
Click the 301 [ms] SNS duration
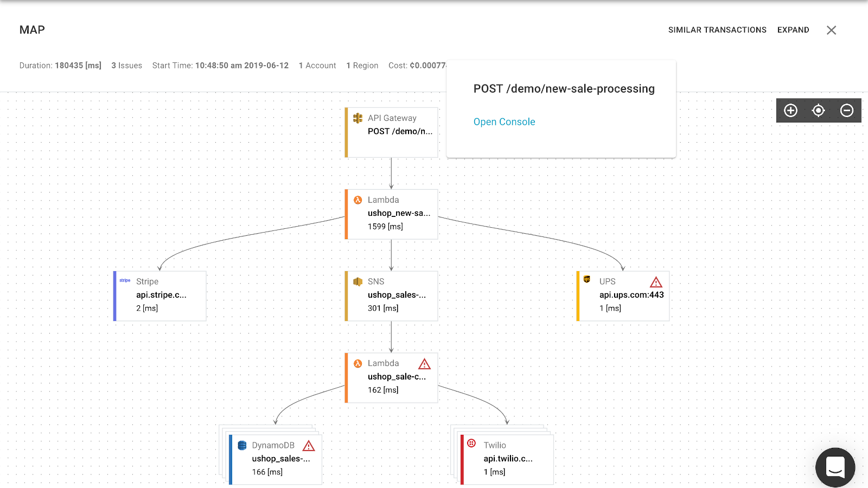coord(383,309)
